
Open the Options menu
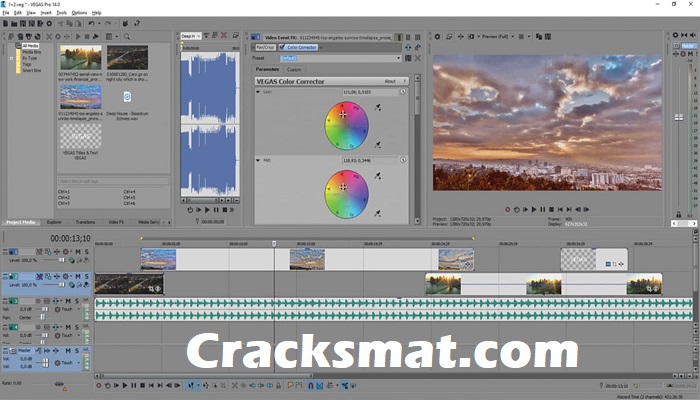[79, 13]
